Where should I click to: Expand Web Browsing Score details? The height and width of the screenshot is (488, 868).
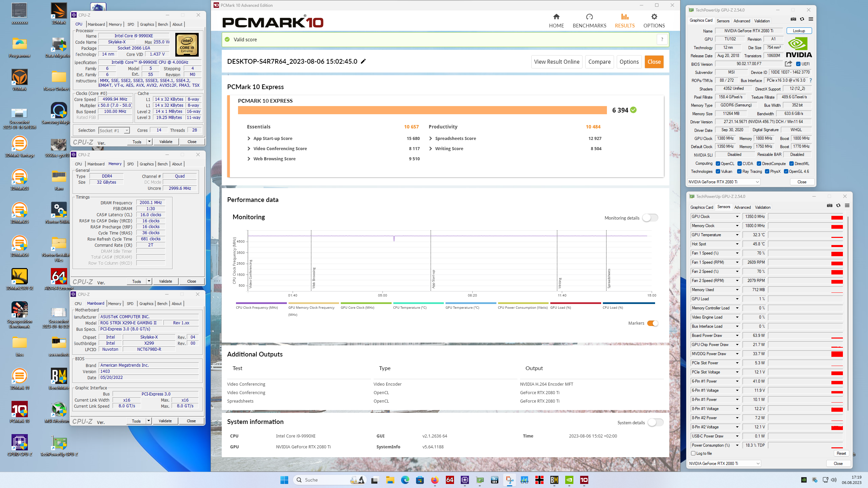249,159
